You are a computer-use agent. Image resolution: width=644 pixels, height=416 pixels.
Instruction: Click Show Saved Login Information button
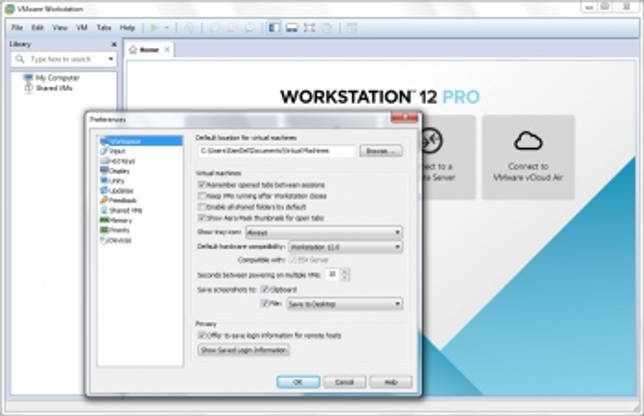pos(243,350)
